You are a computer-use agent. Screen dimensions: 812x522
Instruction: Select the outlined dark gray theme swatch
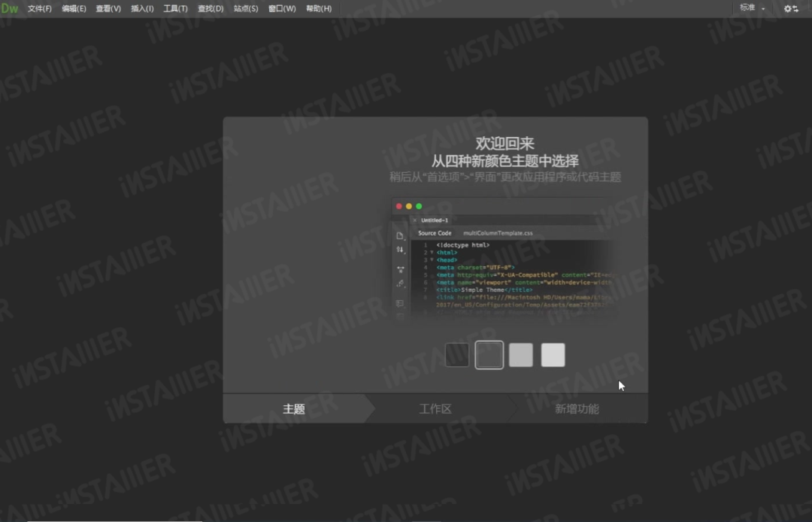489,355
